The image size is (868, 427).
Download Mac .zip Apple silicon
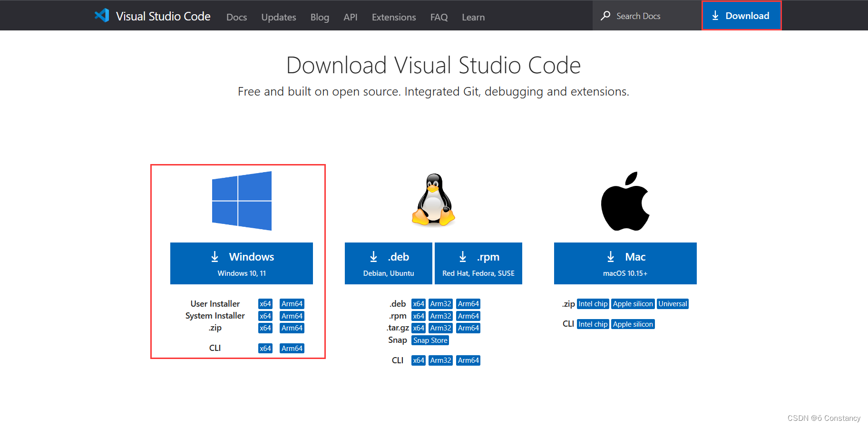[633, 304]
